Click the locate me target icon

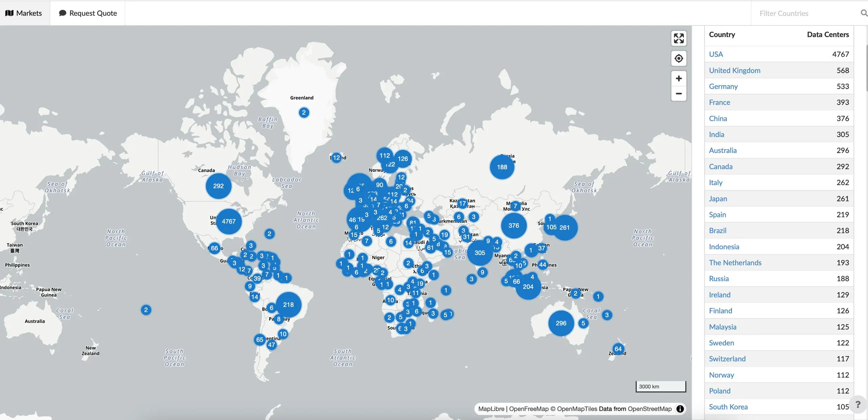tap(678, 58)
